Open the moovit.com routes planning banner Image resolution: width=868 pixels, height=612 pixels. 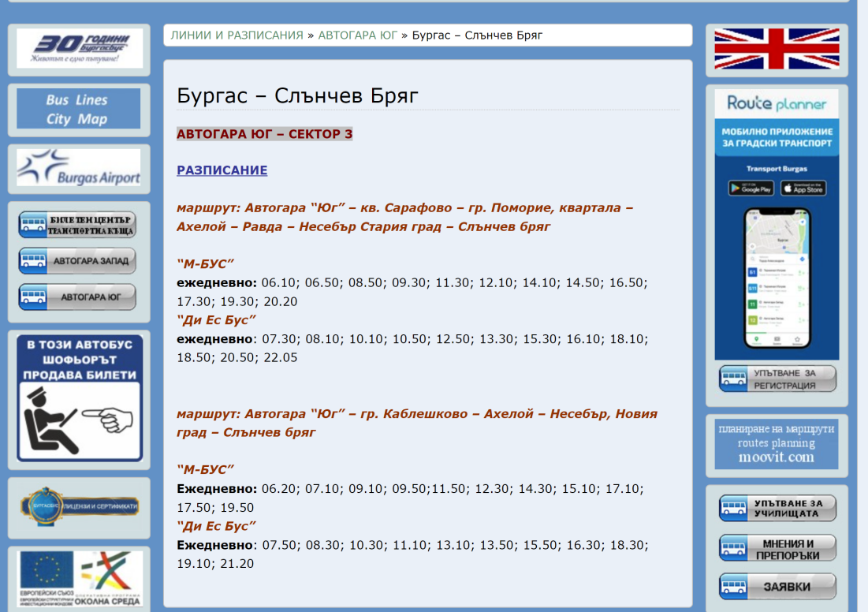777,444
